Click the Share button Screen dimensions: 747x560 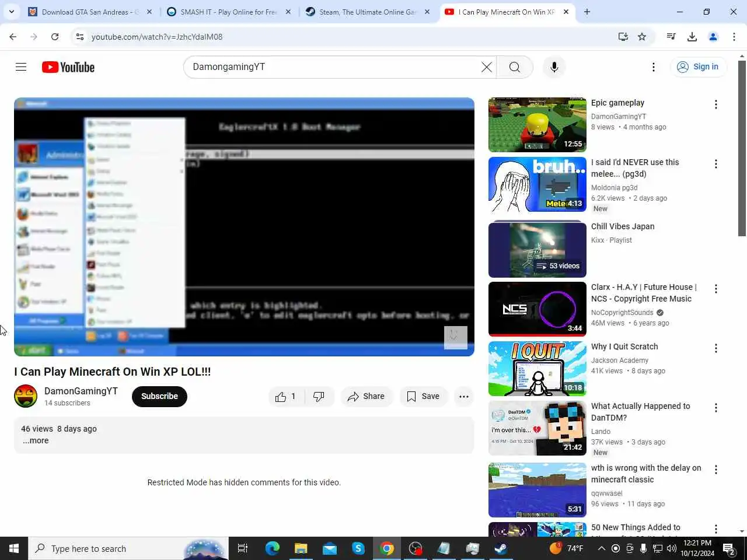click(x=366, y=397)
